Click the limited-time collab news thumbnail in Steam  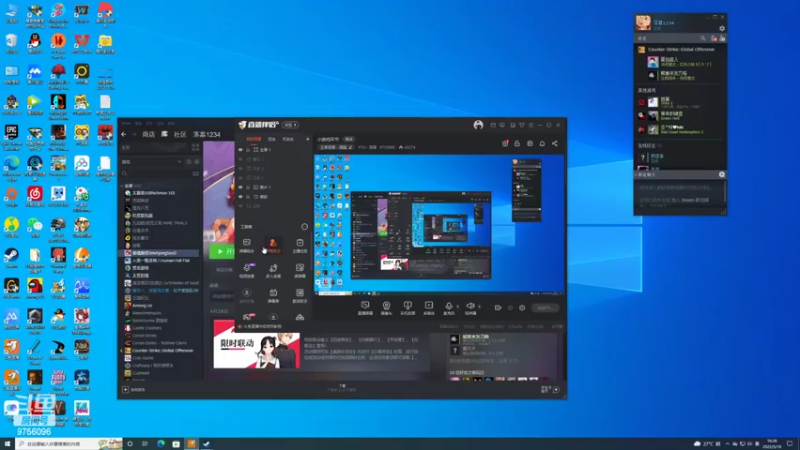click(x=256, y=344)
